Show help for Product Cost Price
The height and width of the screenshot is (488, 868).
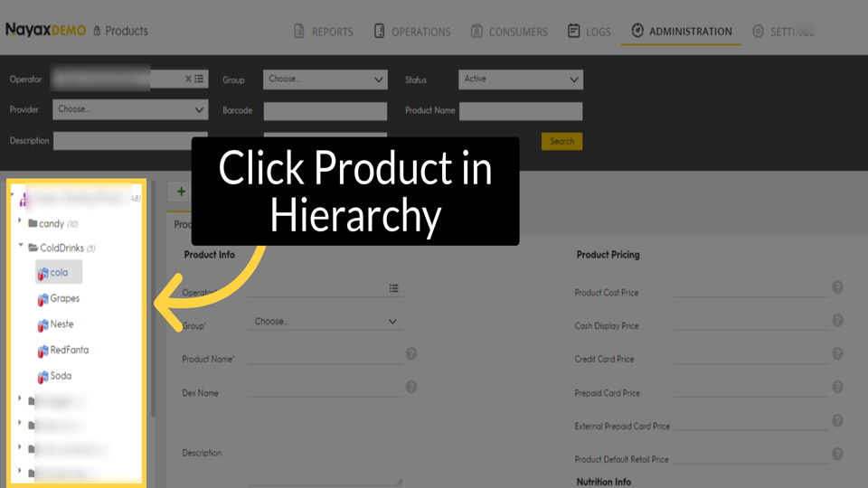pyautogui.click(x=837, y=287)
